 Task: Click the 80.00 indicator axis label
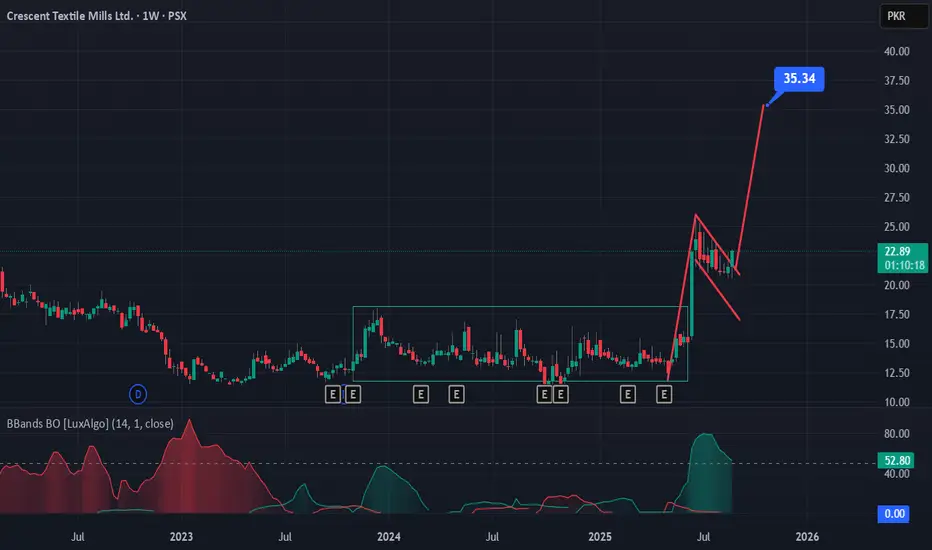[x=897, y=433]
